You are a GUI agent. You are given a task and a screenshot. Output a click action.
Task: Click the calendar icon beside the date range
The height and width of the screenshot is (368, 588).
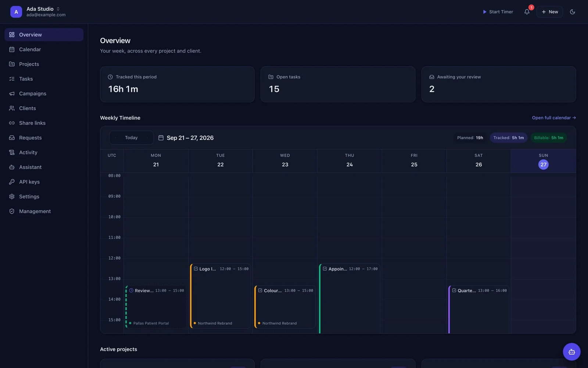[x=161, y=138]
